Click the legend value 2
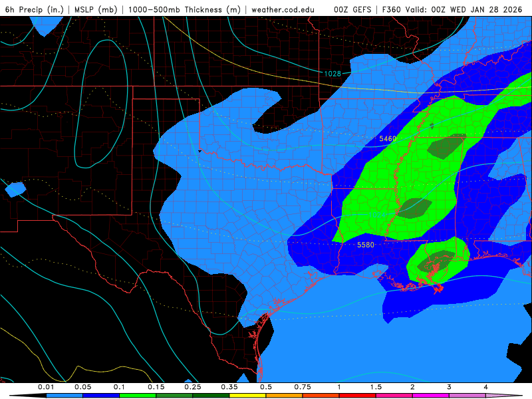The height and width of the screenshot is (399, 532). [412, 387]
